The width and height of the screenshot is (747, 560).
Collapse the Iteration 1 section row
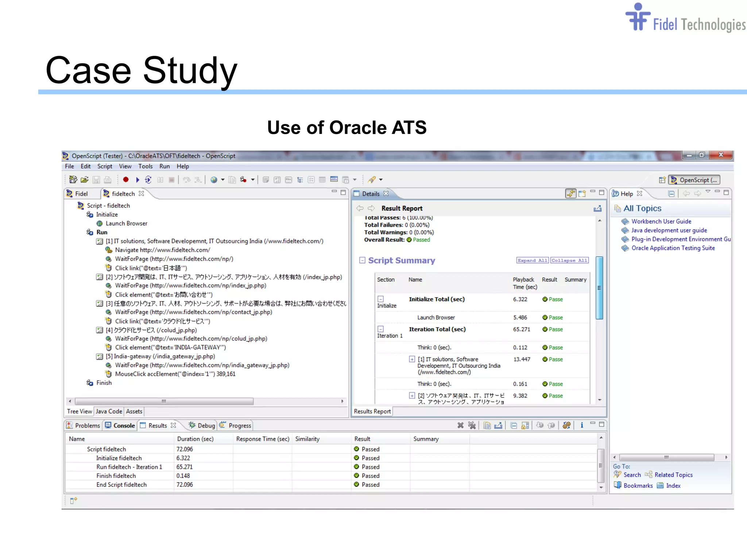380,329
